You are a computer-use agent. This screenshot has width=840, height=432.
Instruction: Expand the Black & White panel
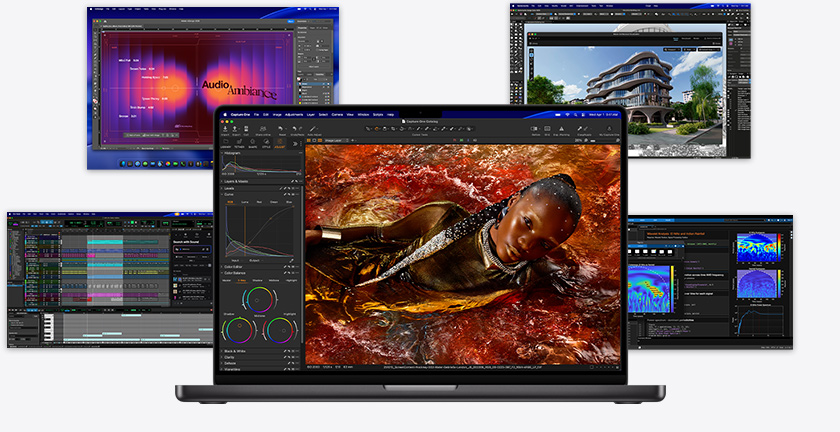(x=261, y=351)
